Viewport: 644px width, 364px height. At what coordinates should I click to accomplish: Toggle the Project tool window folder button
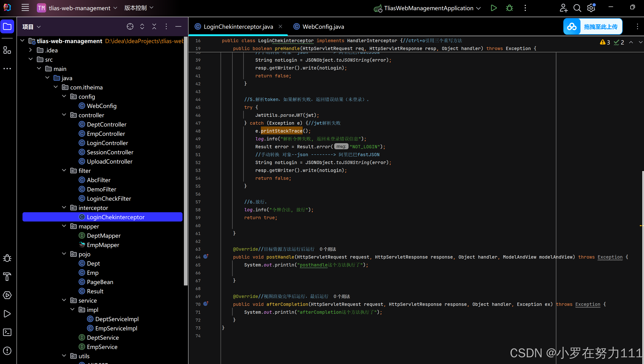pyautogui.click(x=7, y=26)
